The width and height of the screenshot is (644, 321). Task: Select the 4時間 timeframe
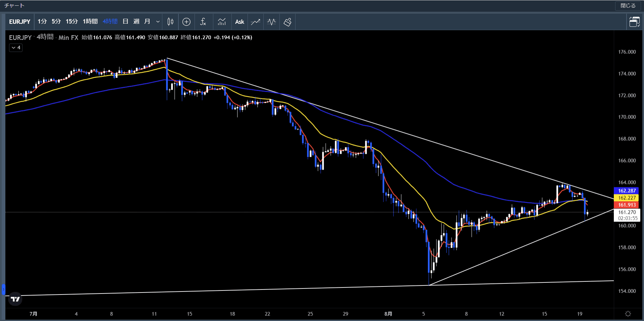tap(110, 21)
